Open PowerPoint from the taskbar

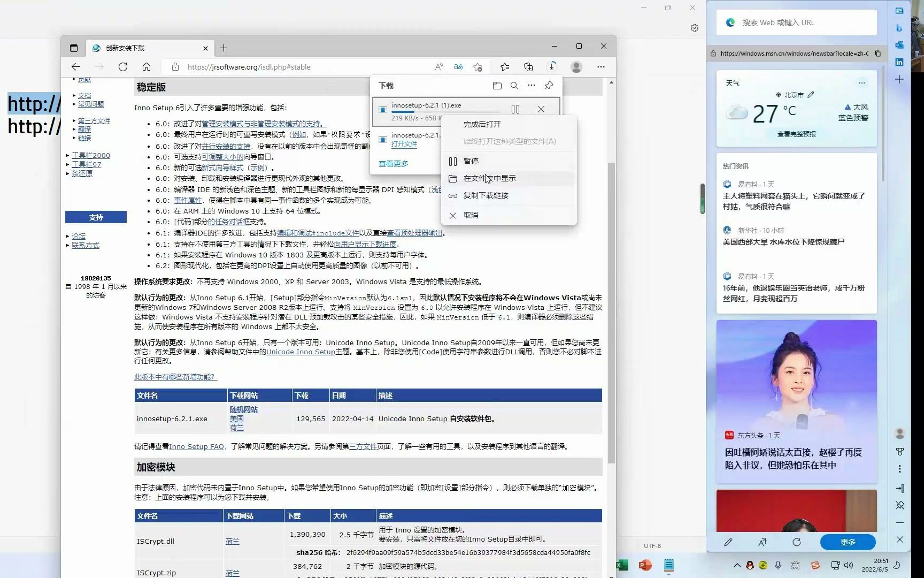(645, 565)
